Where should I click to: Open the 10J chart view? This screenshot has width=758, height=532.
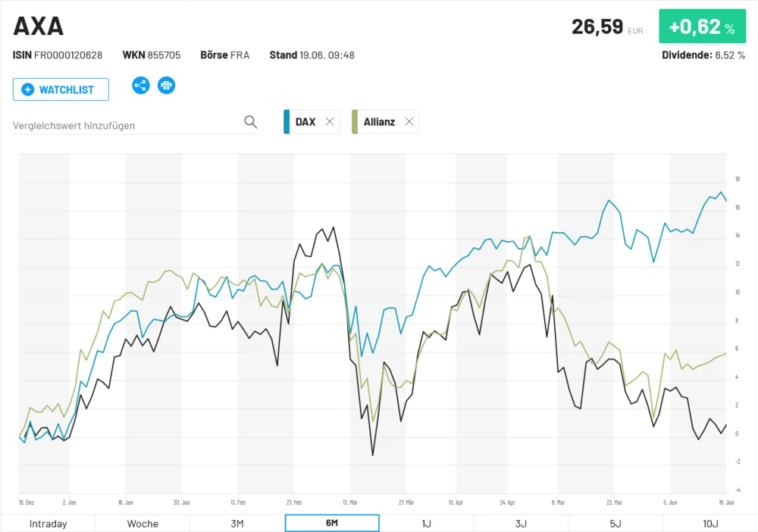click(709, 524)
